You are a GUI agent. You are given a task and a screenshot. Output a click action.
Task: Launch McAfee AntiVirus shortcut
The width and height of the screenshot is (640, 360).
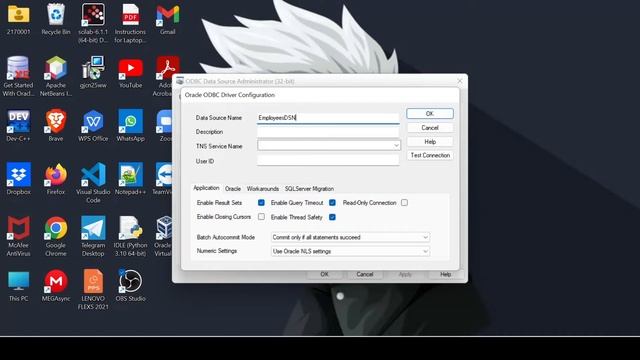tap(18, 237)
